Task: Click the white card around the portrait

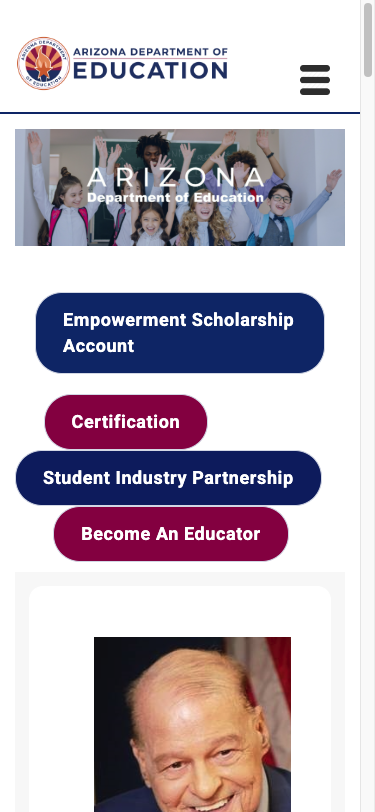Action: coord(180,699)
